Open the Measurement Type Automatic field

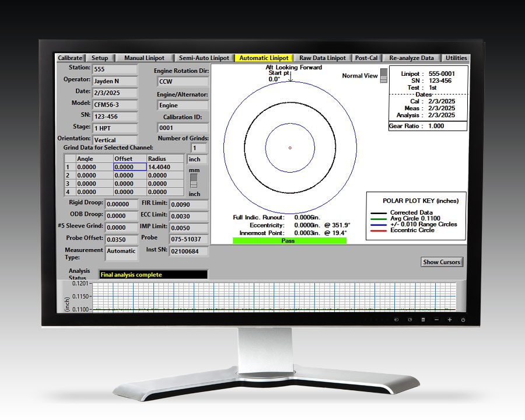(121, 251)
